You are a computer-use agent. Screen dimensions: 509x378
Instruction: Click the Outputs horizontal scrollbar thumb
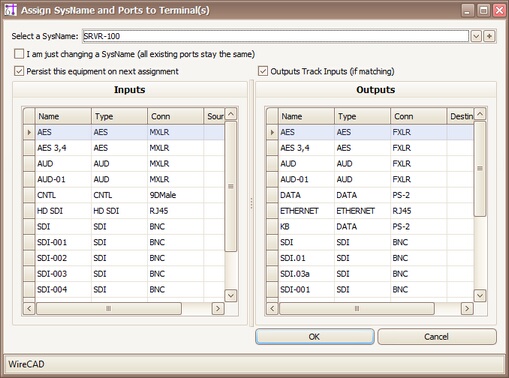pyautogui.click(x=357, y=308)
